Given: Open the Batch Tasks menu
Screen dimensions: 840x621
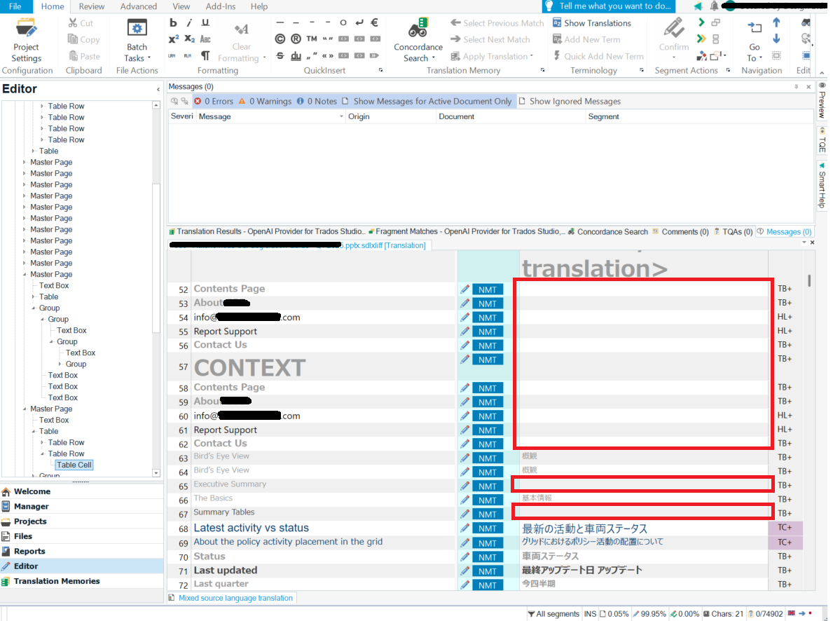Looking at the screenshot, I should [x=137, y=41].
